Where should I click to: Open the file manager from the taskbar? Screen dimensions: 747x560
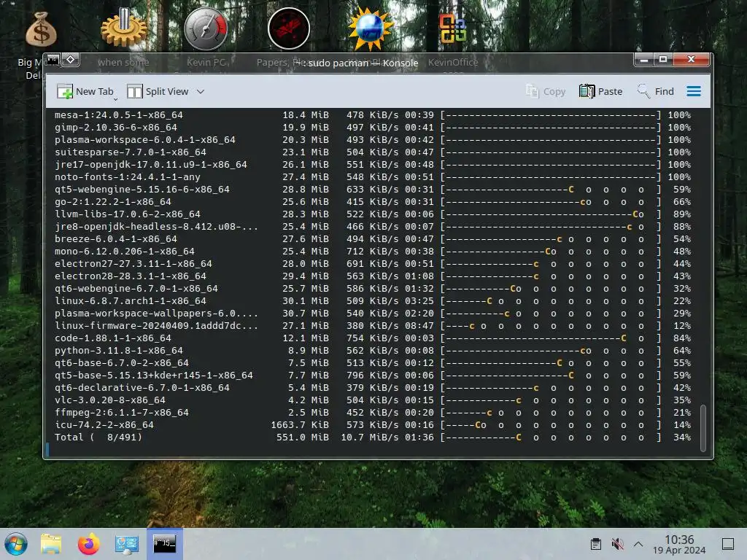tap(51, 544)
